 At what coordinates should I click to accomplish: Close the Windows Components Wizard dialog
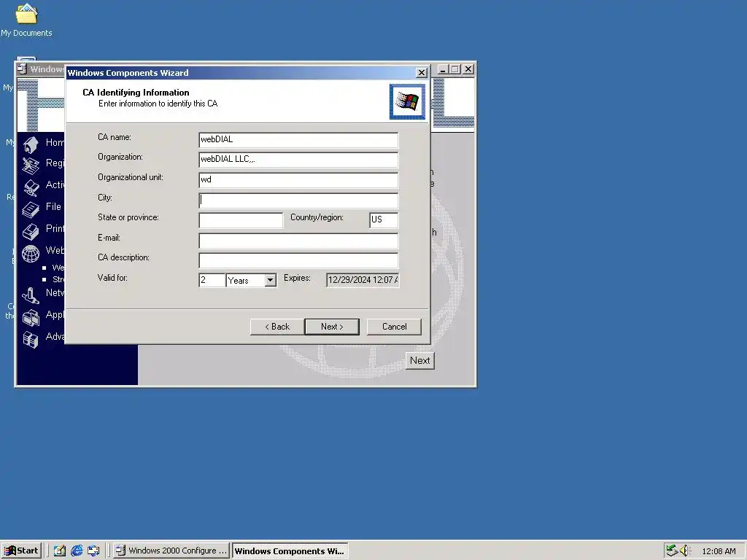tap(421, 72)
